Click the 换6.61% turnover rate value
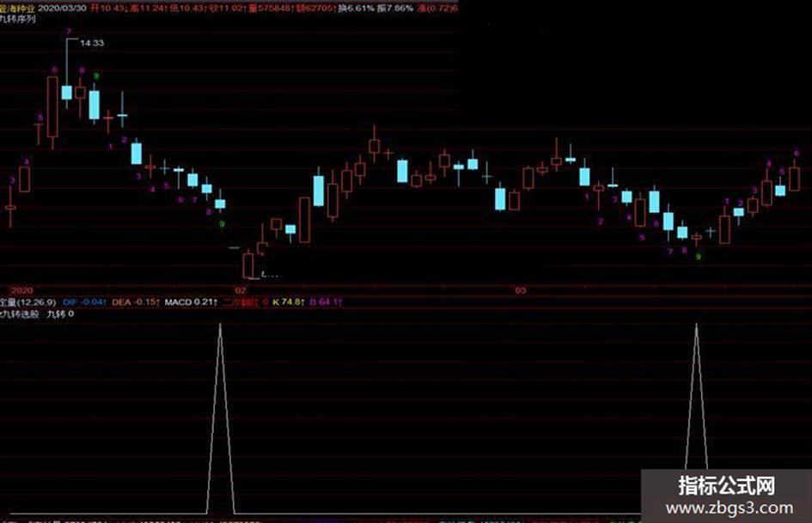Viewport: 812px width, 523px height. [357, 9]
